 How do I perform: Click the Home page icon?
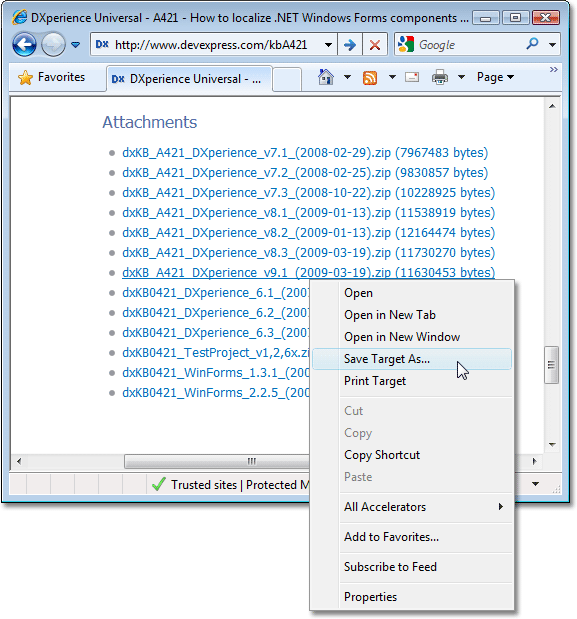tap(326, 77)
